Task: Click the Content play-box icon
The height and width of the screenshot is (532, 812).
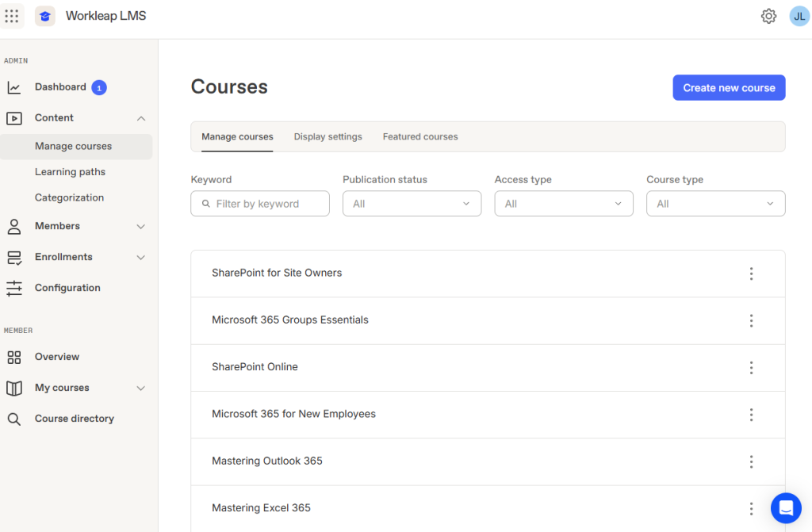Action: pyautogui.click(x=14, y=118)
